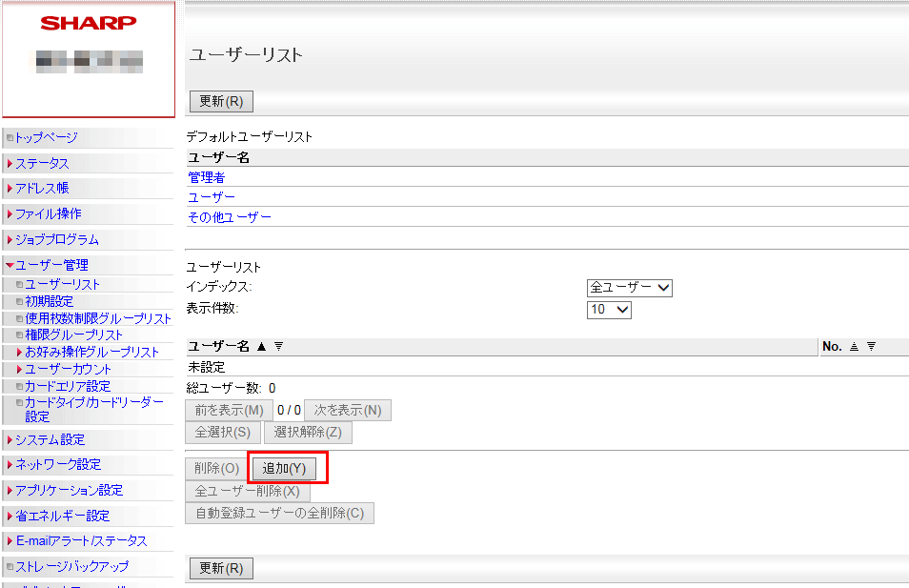Open 使用枚数制限グループリスト from the sidebar
Screen dimensions: 909x588
(x=97, y=318)
